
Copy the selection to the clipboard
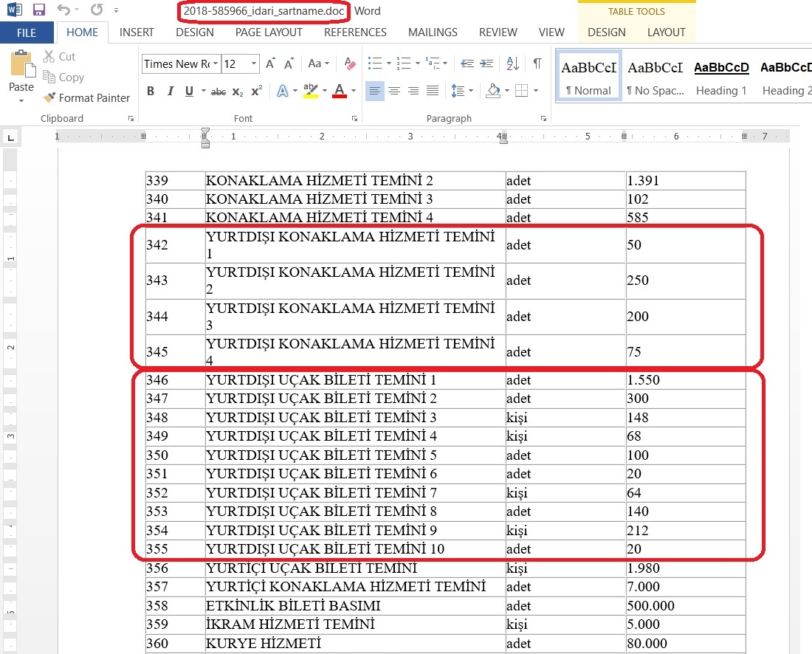point(49,78)
